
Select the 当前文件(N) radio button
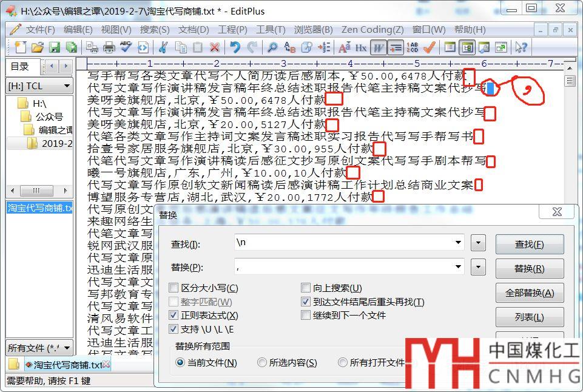pyautogui.click(x=180, y=362)
